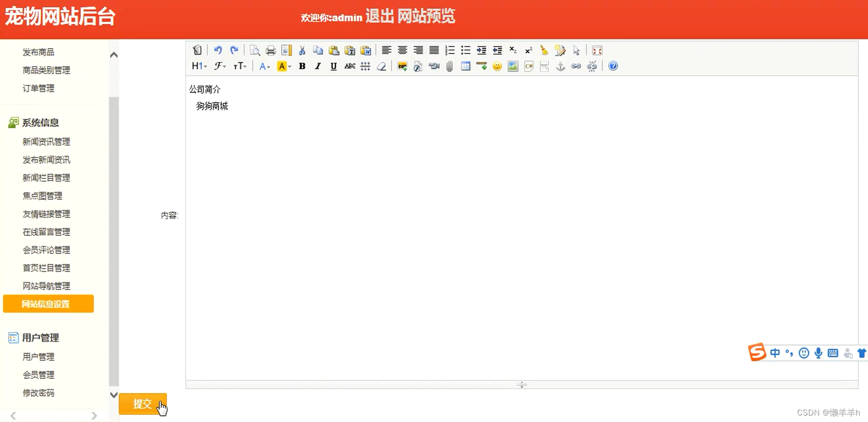Image resolution: width=868 pixels, height=422 pixels.
Task: Insert a bulleted list
Action: pyautogui.click(x=466, y=50)
